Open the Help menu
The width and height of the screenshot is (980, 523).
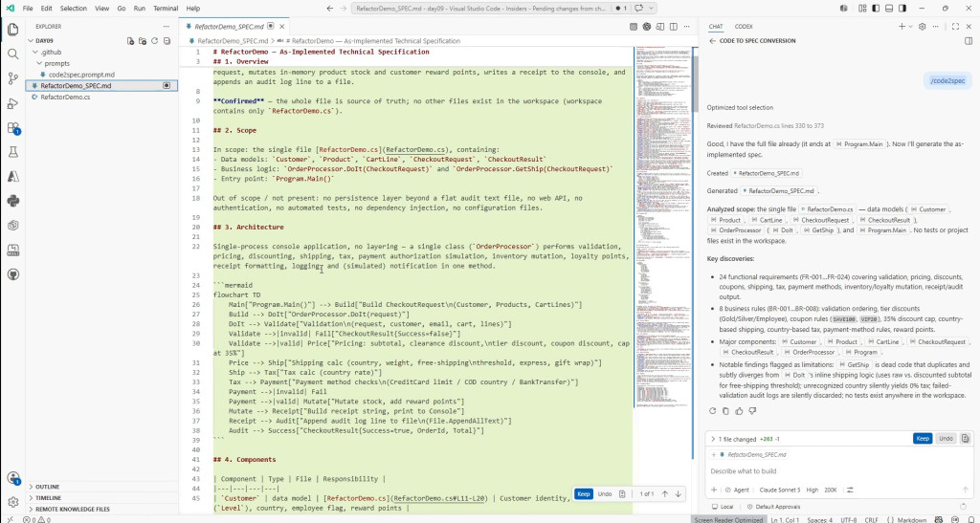[x=193, y=9]
